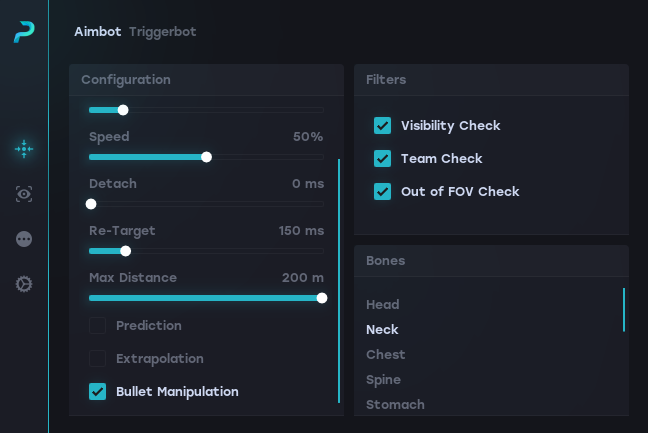Toggle the Out of FOV Check
The width and height of the screenshot is (648, 433).
[x=382, y=191]
